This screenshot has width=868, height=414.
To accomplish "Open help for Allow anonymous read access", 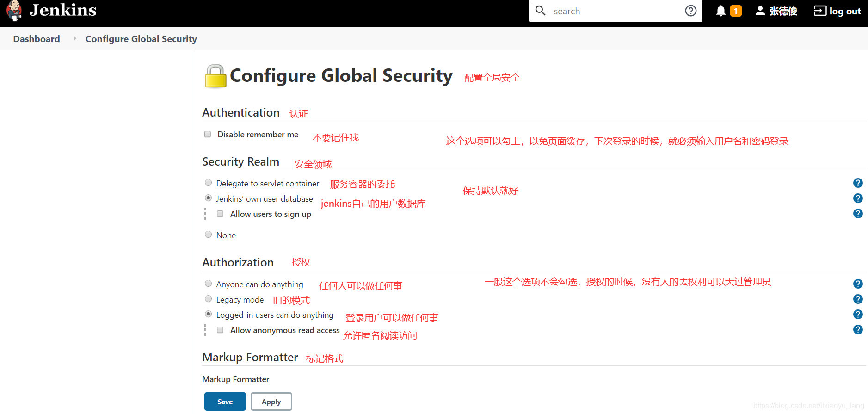I will [858, 330].
